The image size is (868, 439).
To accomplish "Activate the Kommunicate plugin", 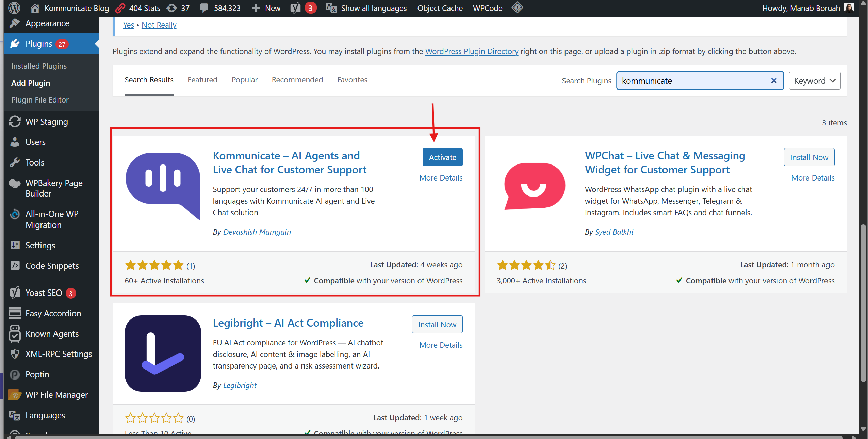I will click(x=442, y=157).
